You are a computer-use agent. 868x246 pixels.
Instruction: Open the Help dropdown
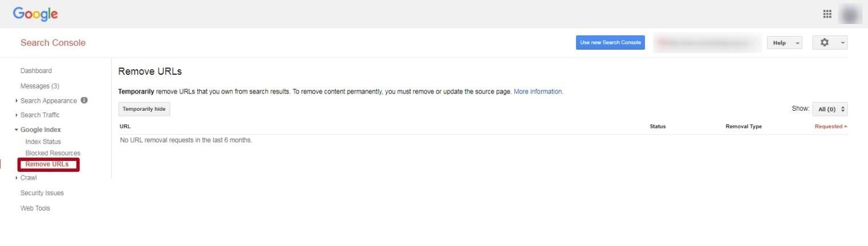pyautogui.click(x=785, y=43)
